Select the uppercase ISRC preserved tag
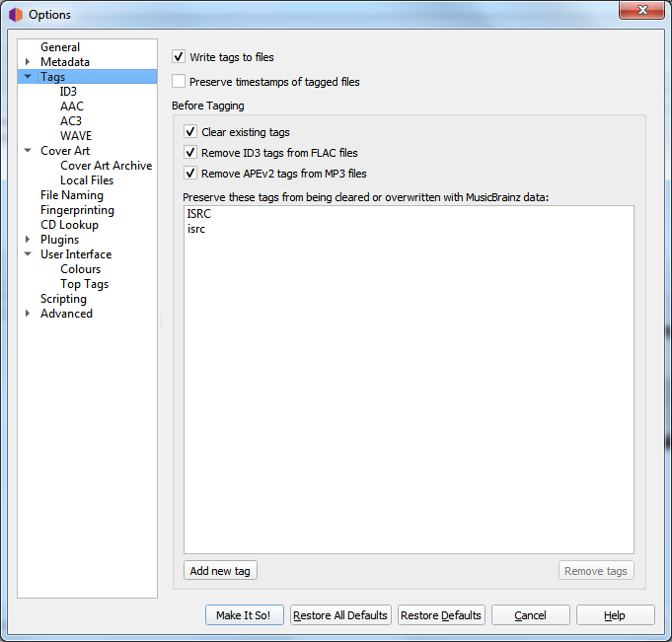The height and width of the screenshot is (642, 672). click(199, 213)
